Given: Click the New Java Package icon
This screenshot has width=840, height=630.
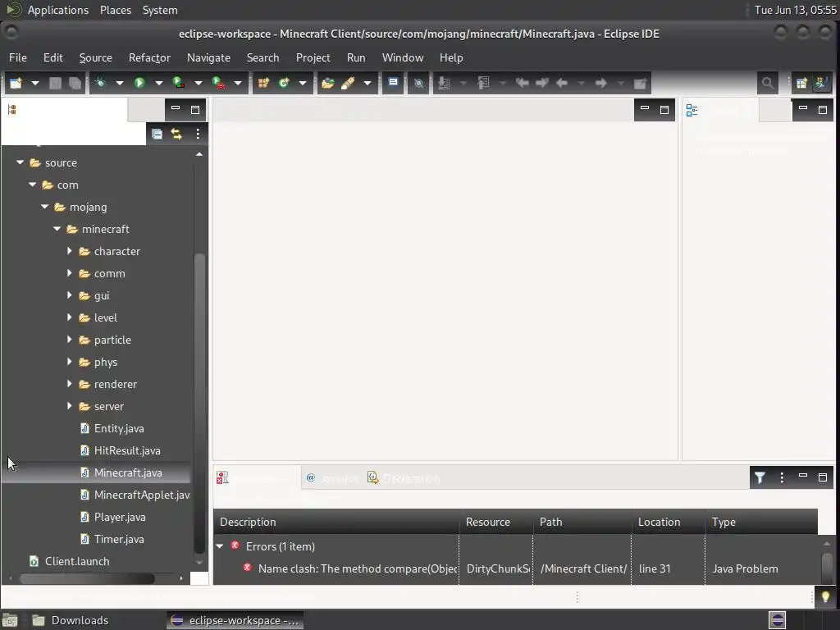Looking at the screenshot, I should pos(263,83).
